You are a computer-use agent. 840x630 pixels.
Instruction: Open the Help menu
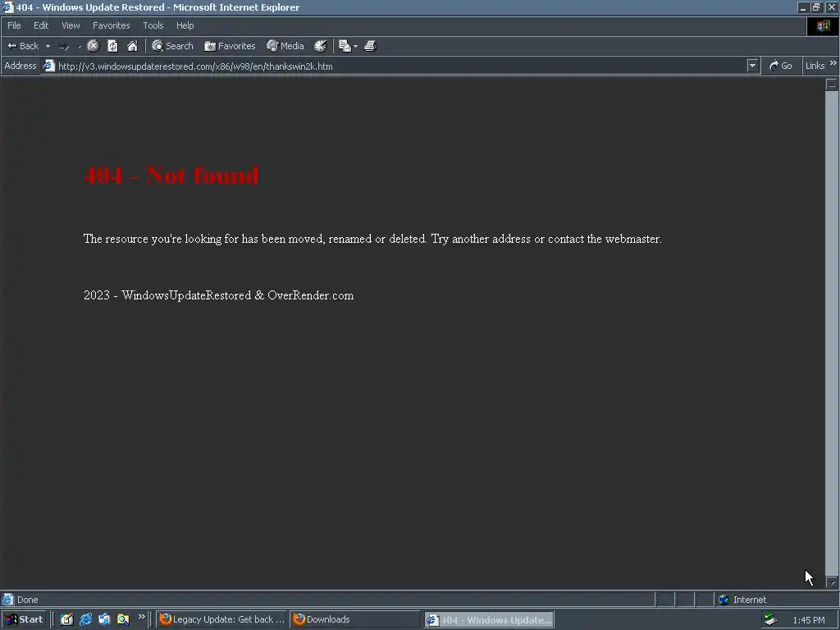pos(185,25)
